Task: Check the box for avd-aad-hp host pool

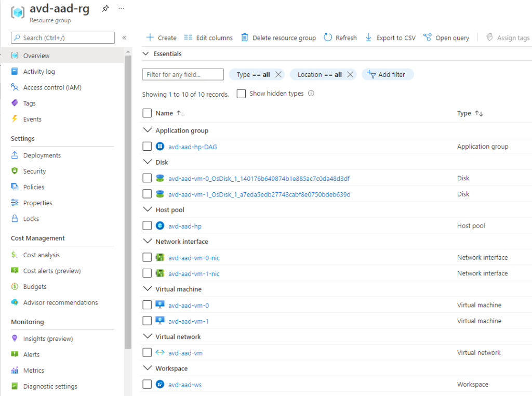Action: [147, 226]
